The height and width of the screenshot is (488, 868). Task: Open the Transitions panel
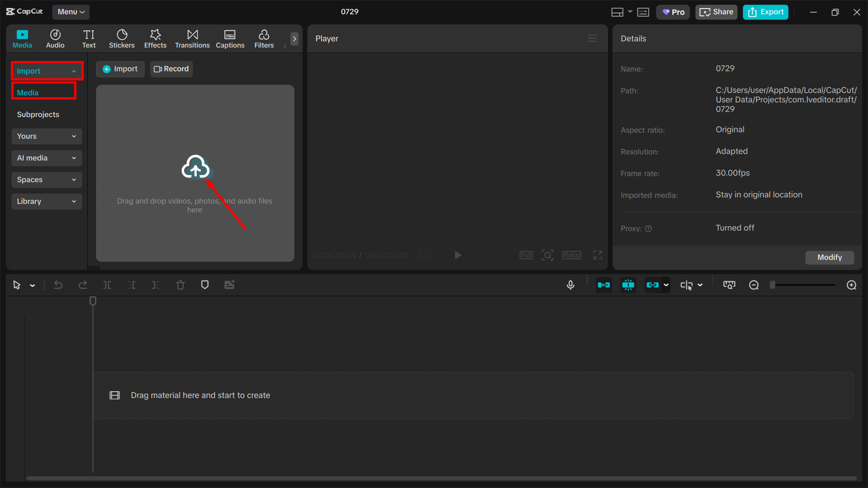(x=192, y=38)
